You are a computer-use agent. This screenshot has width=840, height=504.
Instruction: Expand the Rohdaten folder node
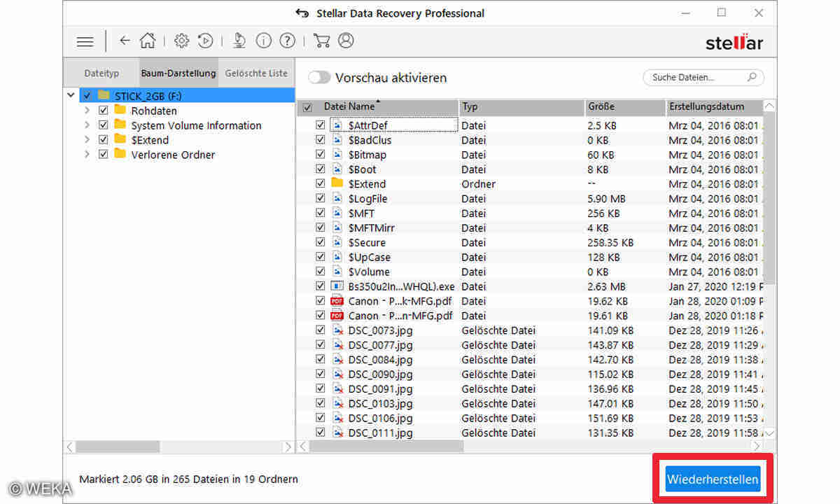point(87,109)
